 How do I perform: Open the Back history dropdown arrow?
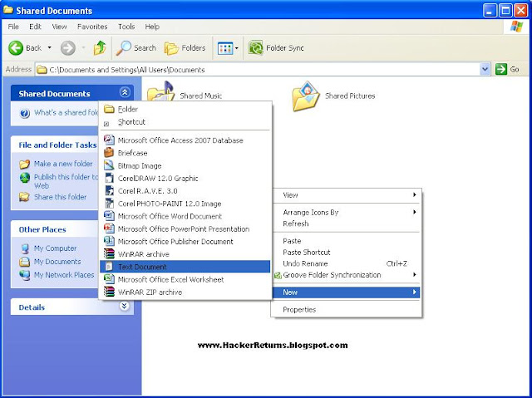pos(50,48)
